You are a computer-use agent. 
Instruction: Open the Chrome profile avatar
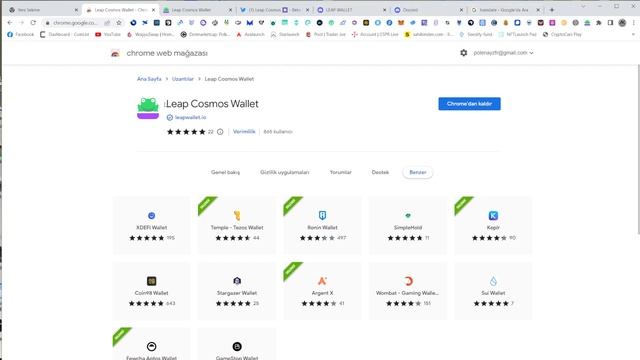tap(622, 23)
